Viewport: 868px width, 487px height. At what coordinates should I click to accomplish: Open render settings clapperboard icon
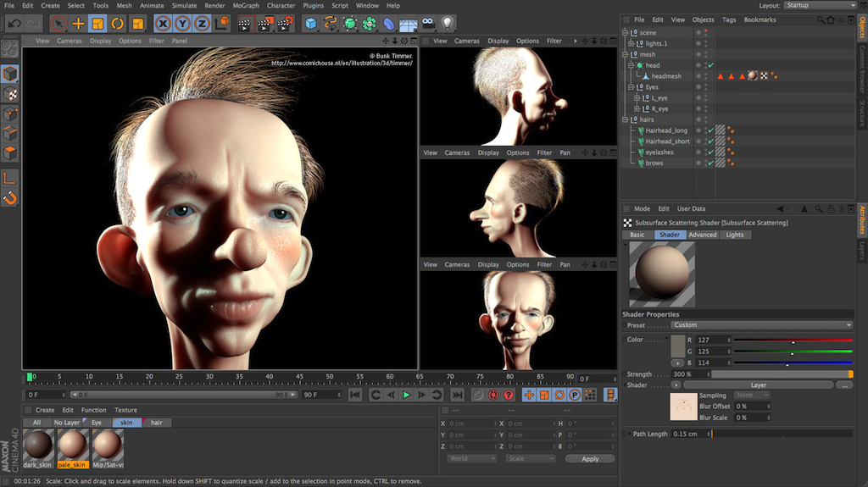click(x=285, y=23)
